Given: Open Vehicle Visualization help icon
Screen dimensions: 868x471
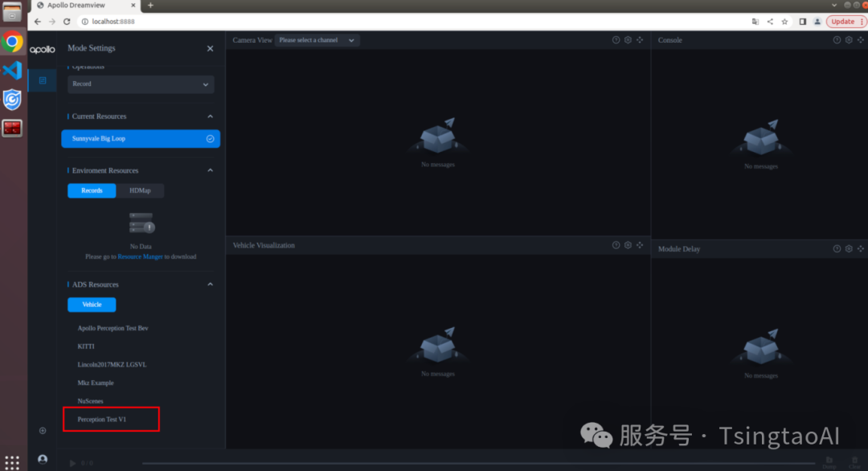Looking at the screenshot, I should point(616,245).
